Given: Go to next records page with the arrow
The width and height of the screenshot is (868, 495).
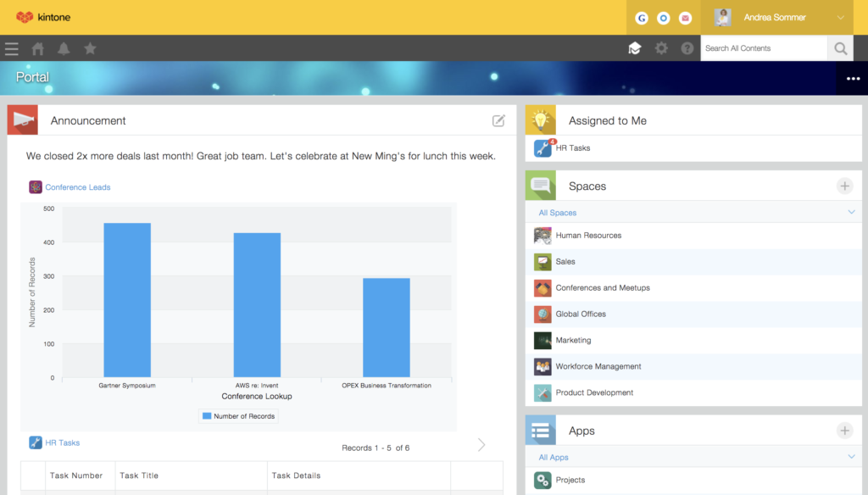Looking at the screenshot, I should (x=481, y=444).
